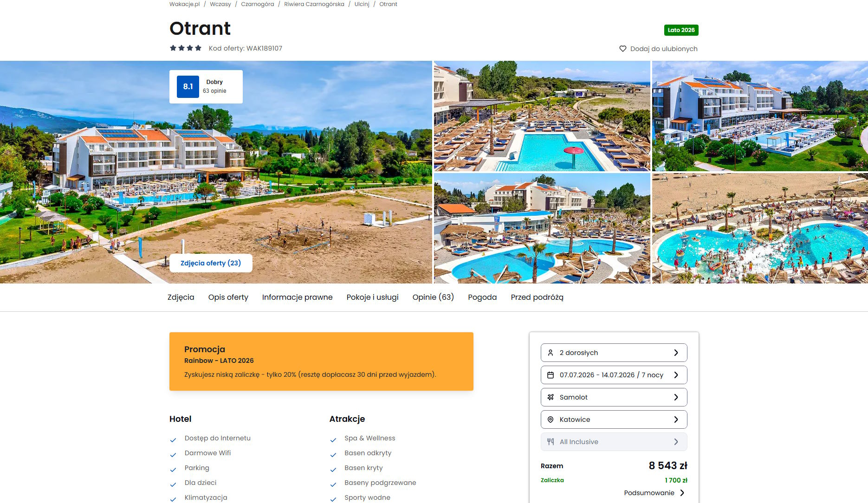This screenshot has width=868, height=503.
Task: Click the orange Promocja banner
Action: tap(321, 361)
